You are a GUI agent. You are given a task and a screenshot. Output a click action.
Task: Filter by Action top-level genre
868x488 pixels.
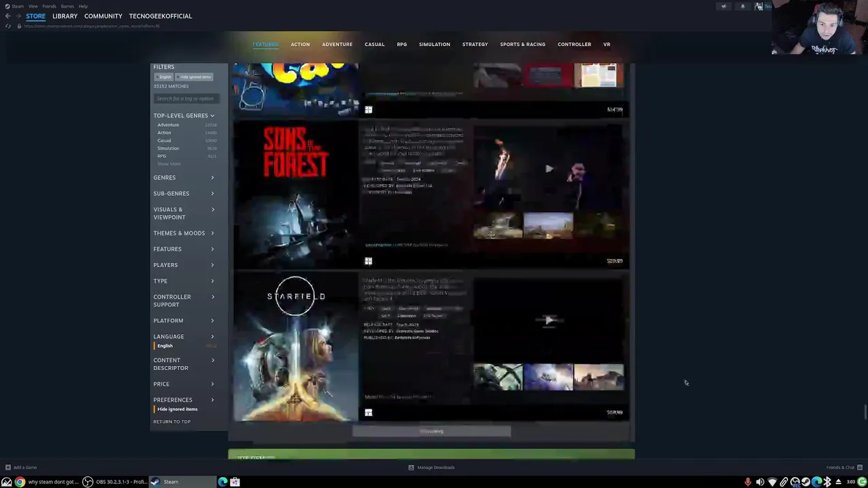[x=164, y=133]
